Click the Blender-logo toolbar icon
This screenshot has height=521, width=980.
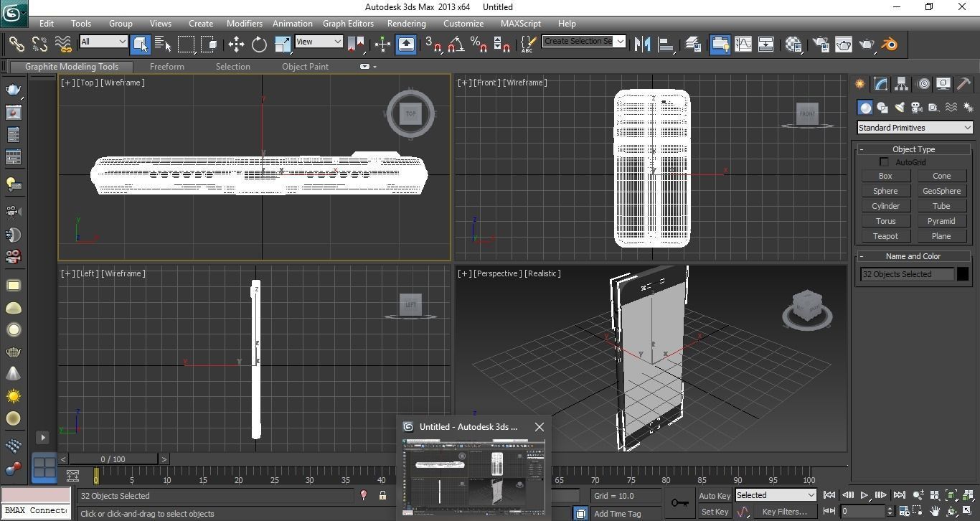890,44
